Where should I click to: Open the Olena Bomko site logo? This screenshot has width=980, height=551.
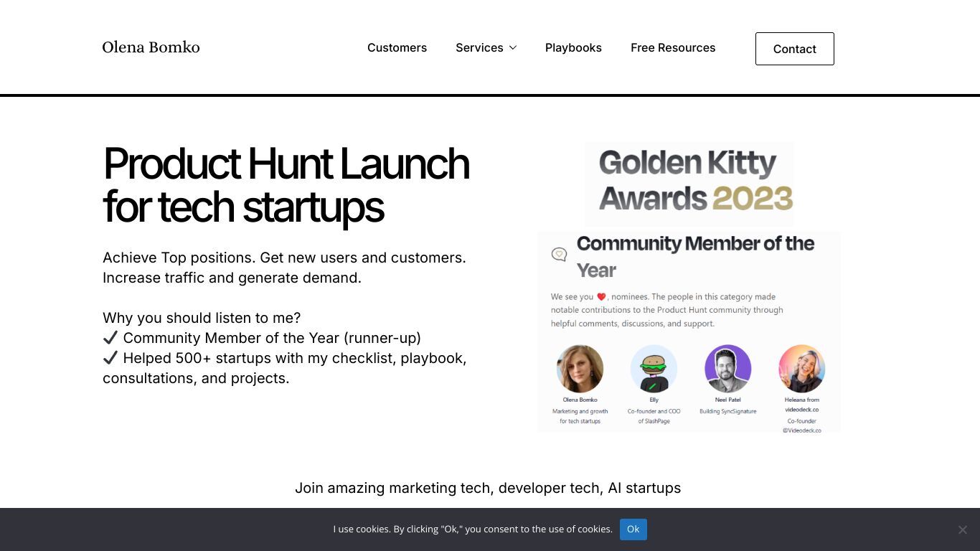coord(151,47)
